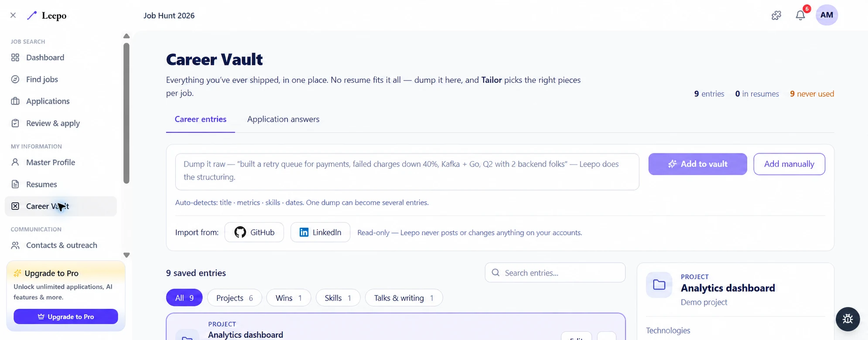Click the Leepo pen logo icon
868x340 pixels.
(x=32, y=16)
